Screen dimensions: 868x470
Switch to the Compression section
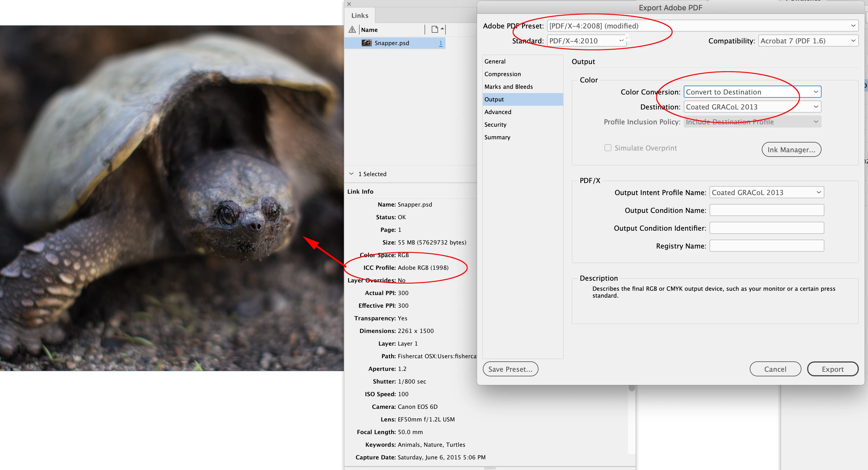tap(502, 74)
